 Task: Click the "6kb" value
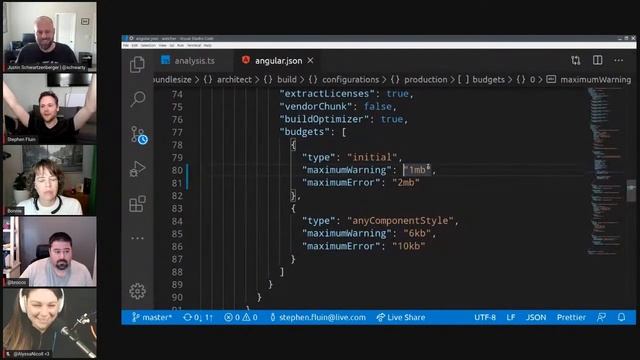[x=417, y=233]
